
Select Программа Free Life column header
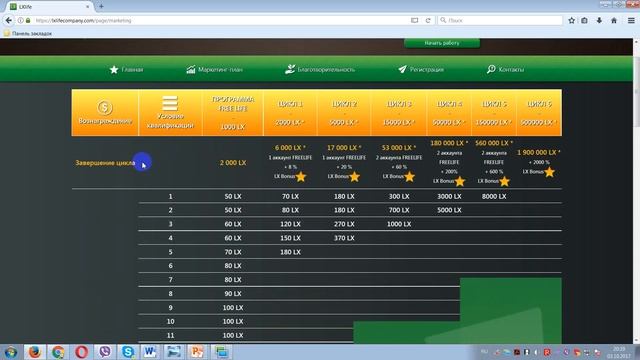pyautogui.click(x=233, y=113)
